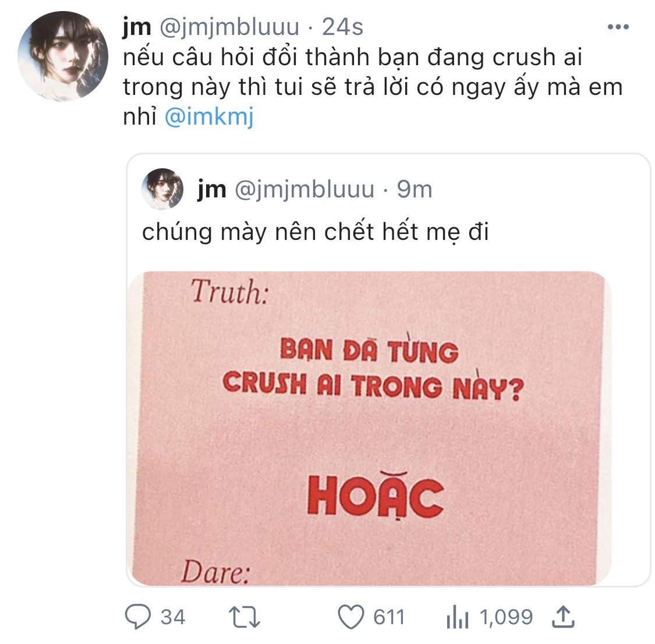Click the quoted tweet's 9m timestamp

[415, 189]
